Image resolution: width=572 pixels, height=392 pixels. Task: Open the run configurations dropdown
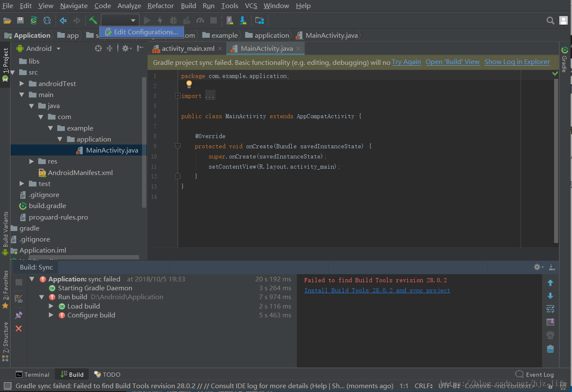120,19
